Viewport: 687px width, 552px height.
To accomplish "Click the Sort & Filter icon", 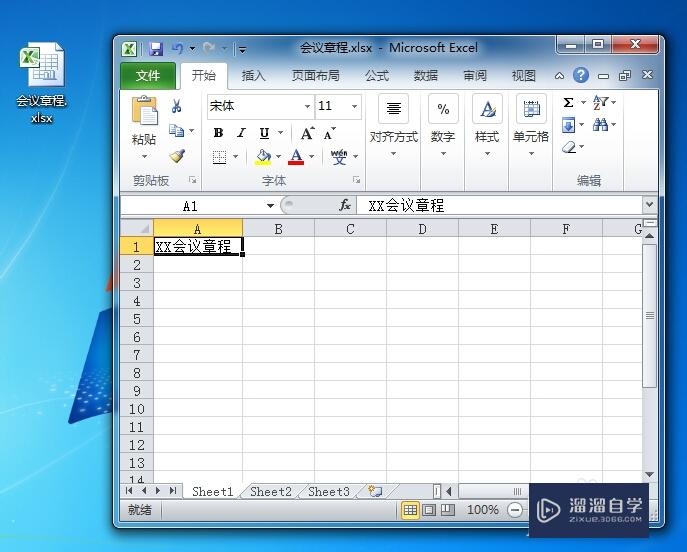I will pyautogui.click(x=600, y=103).
